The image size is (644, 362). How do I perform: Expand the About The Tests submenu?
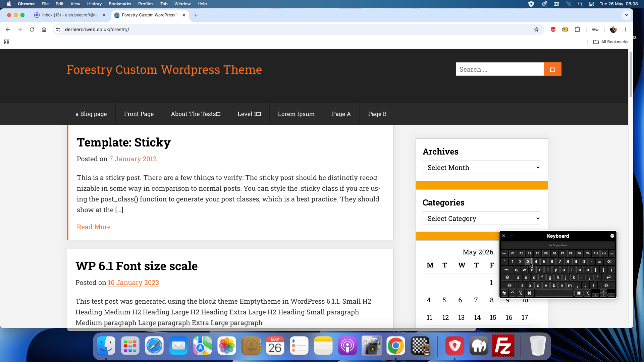[x=218, y=114]
